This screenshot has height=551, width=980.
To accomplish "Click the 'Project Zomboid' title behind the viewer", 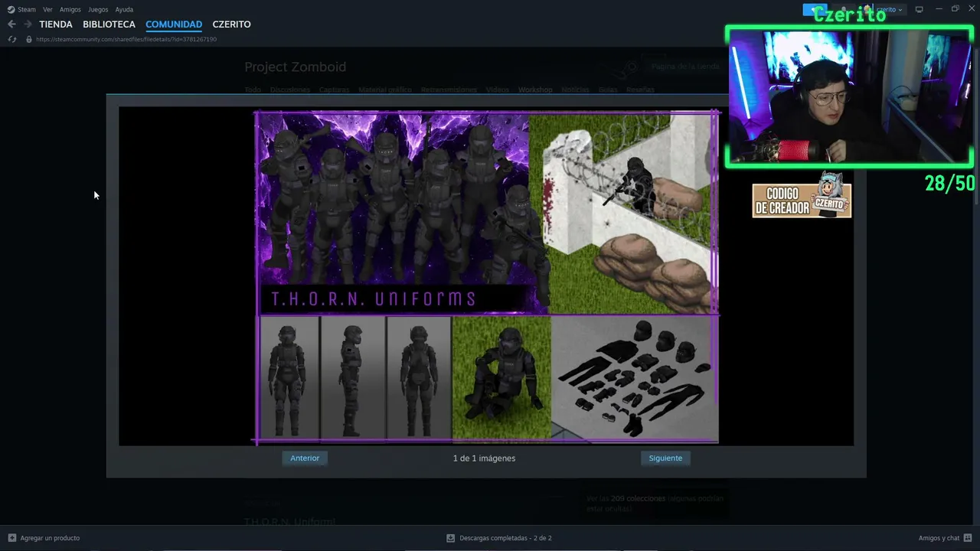I will [296, 67].
